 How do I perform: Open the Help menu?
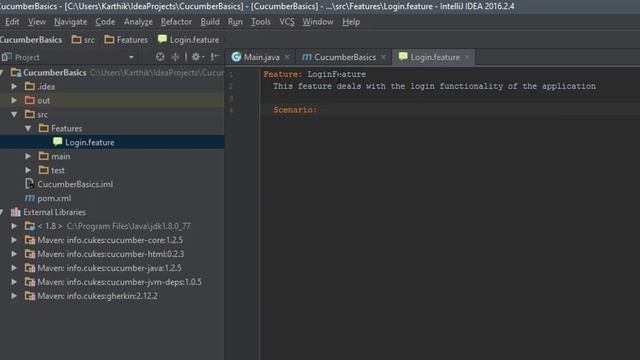(x=351, y=22)
